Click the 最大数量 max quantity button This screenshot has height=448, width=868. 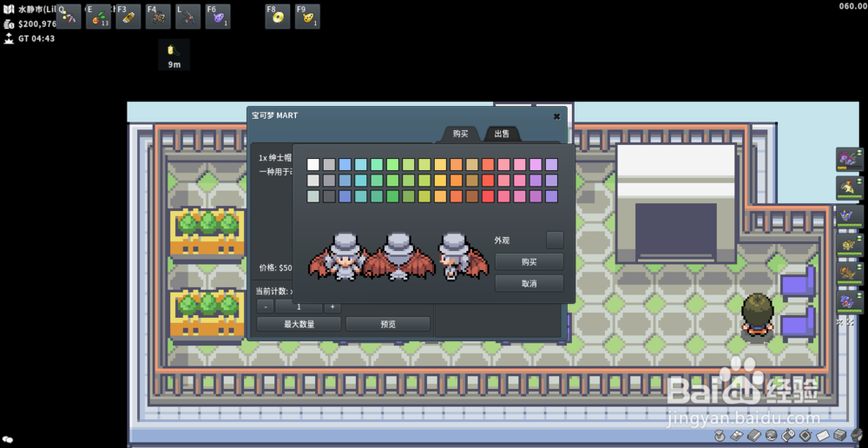[299, 324]
